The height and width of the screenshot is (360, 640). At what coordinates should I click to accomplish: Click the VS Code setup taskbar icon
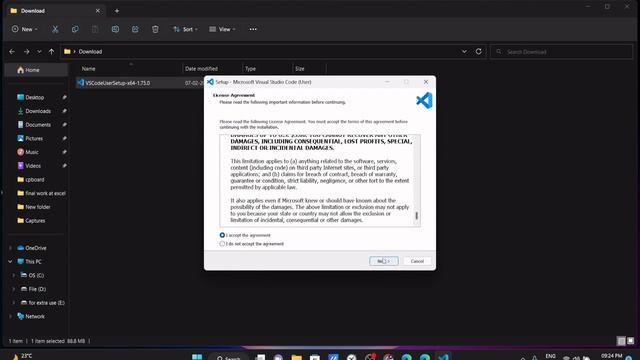(443, 357)
